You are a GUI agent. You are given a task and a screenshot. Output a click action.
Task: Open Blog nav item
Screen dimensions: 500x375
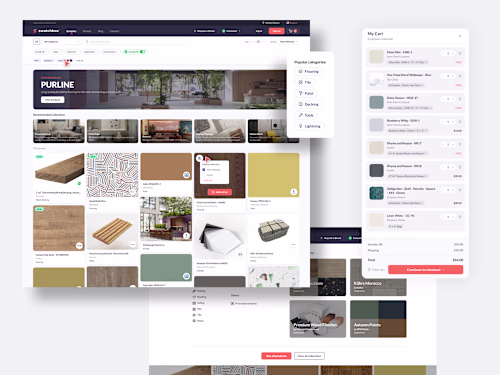click(100, 31)
